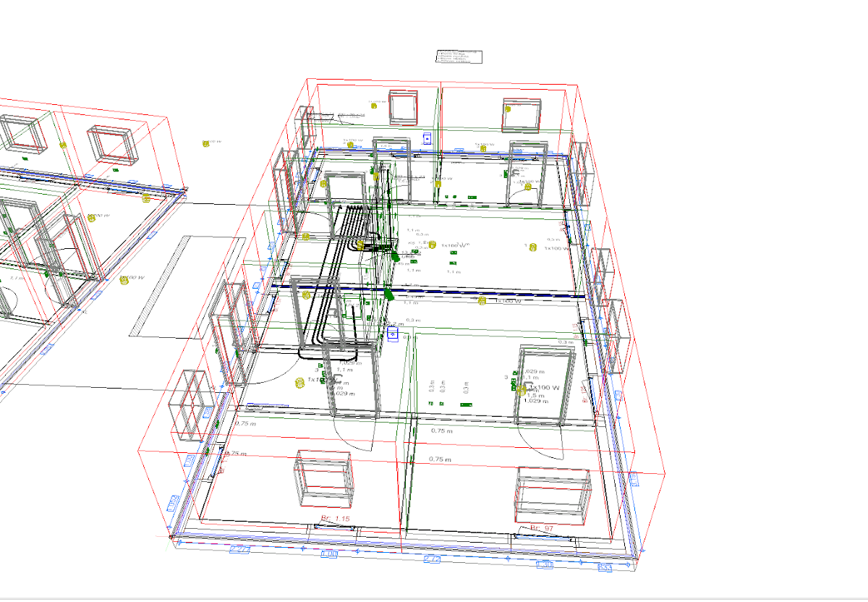
Task: Select the yellow lamp left of the central door
Action: pos(299,382)
